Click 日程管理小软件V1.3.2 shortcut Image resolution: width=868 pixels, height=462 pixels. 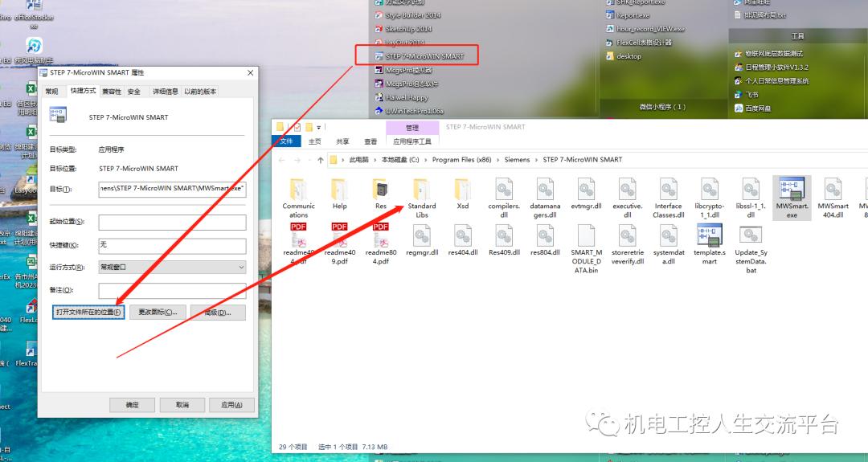pos(771,67)
